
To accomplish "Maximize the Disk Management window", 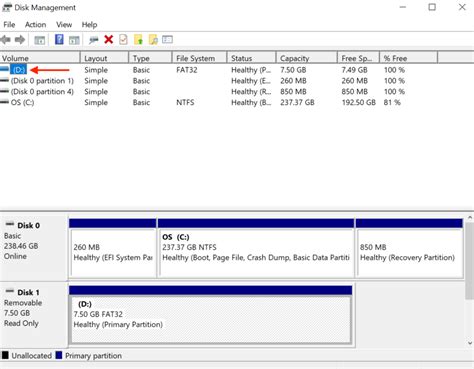I will pyautogui.click(x=432, y=7).
